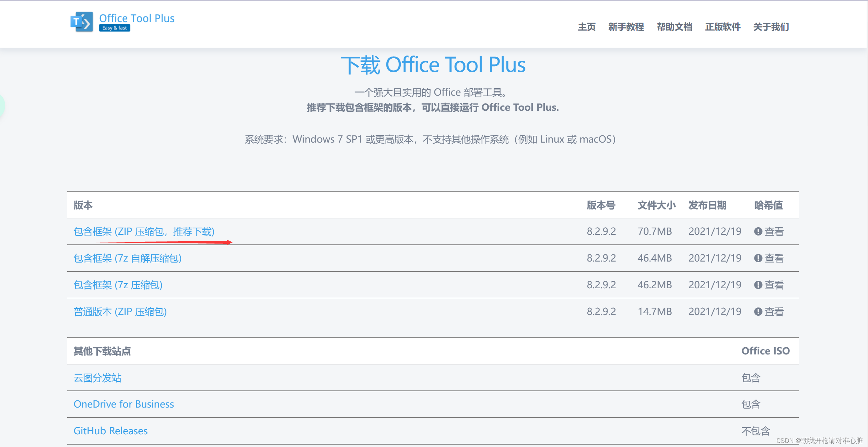Download 包含框架 7z 压缩包 link
Image resolution: width=868 pixels, height=447 pixels.
(x=118, y=285)
